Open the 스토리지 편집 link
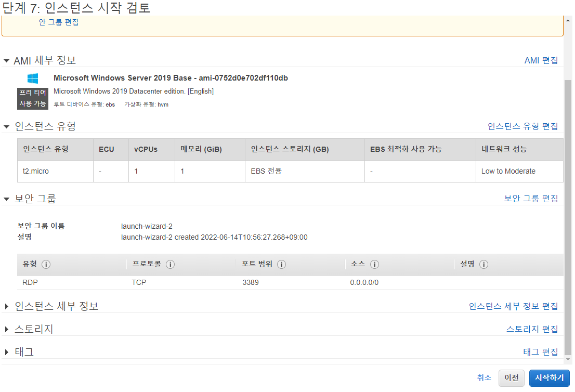Image resolution: width=575 pixels, height=392 pixels. pyautogui.click(x=532, y=329)
